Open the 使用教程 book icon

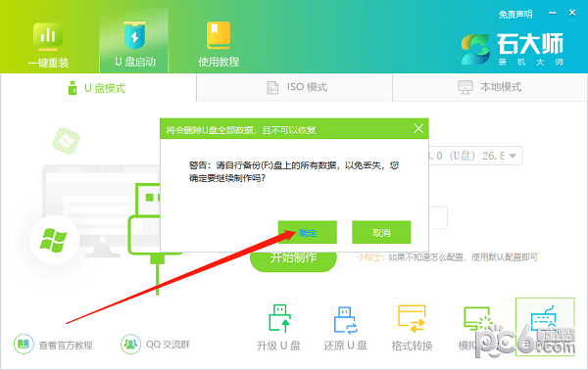point(219,35)
